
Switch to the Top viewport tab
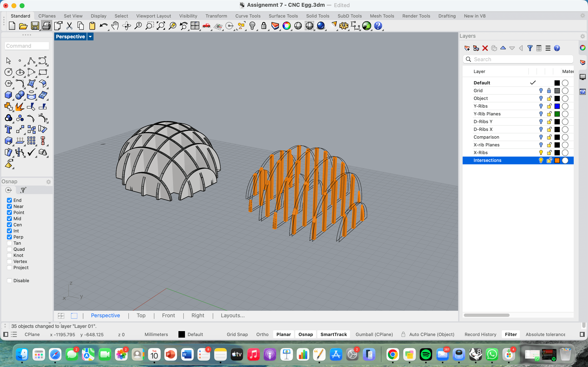click(x=141, y=315)
